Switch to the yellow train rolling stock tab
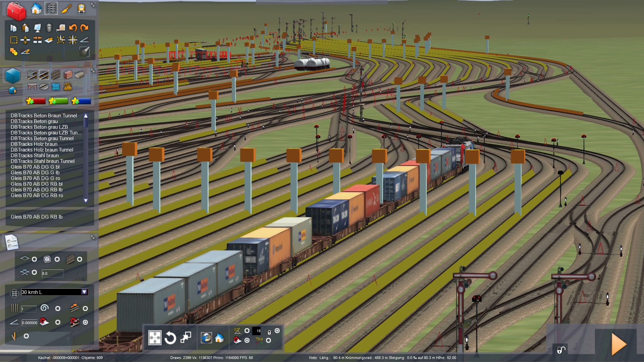644x362 pixels. coord(81,9)
